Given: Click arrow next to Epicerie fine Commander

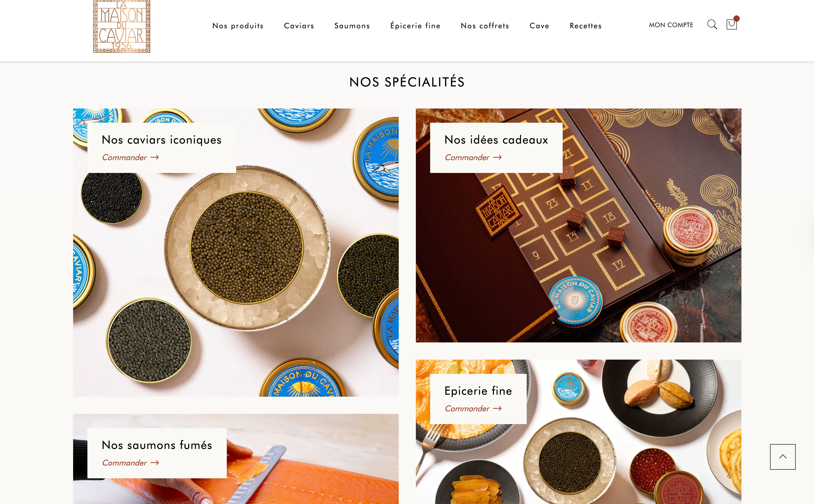Looking at the screenshot, I should pos(497,408).
